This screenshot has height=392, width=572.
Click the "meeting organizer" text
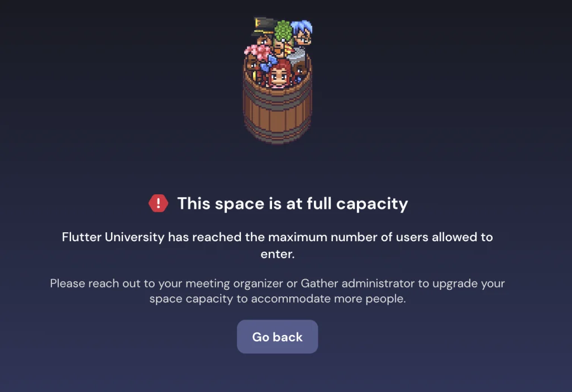click(234, 284)
